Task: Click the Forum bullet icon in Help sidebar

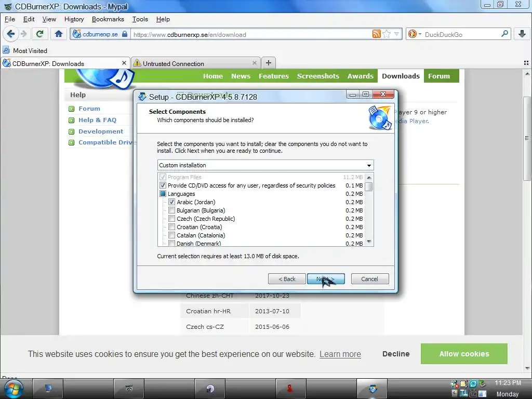Action: click(72, 109)
